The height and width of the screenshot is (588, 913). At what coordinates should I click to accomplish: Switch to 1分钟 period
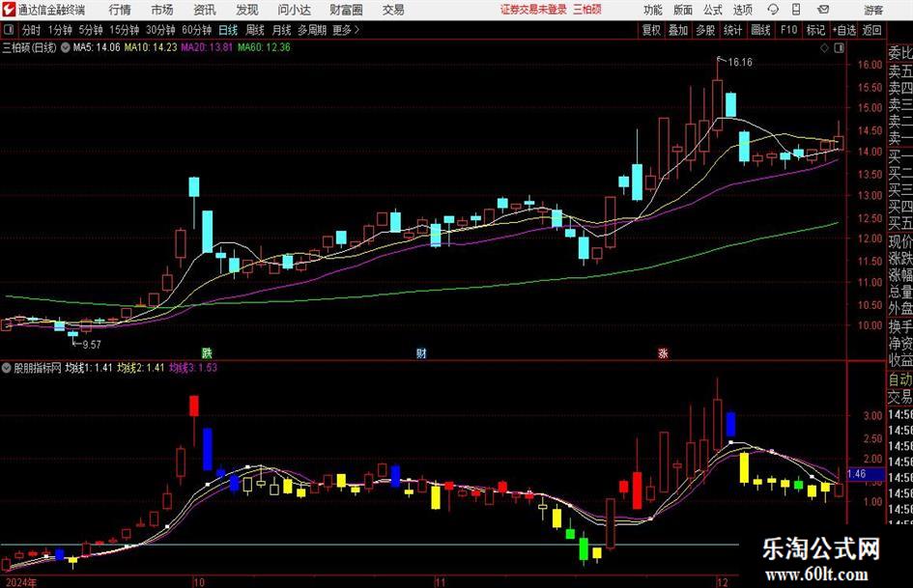59,30
